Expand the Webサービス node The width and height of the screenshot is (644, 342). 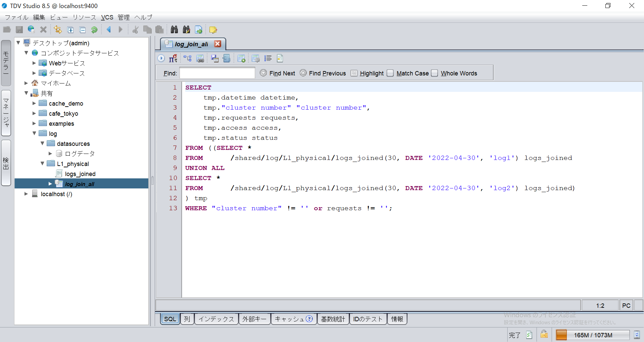click(34, 63)
